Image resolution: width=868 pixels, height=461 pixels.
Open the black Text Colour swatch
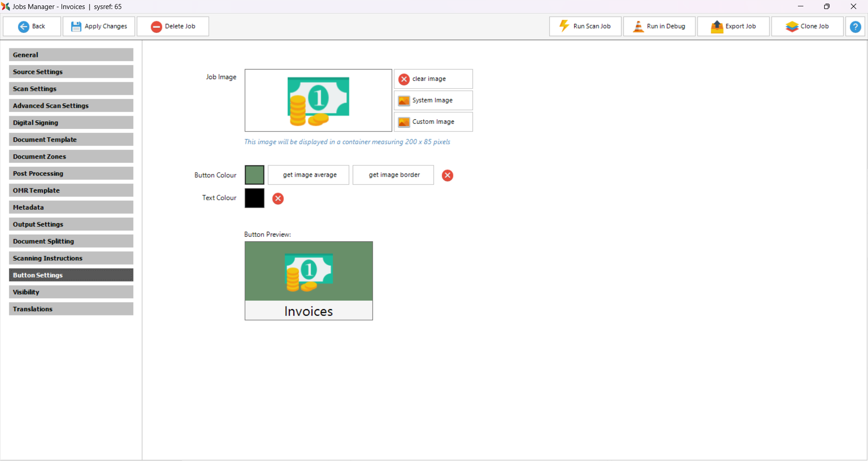255,198
